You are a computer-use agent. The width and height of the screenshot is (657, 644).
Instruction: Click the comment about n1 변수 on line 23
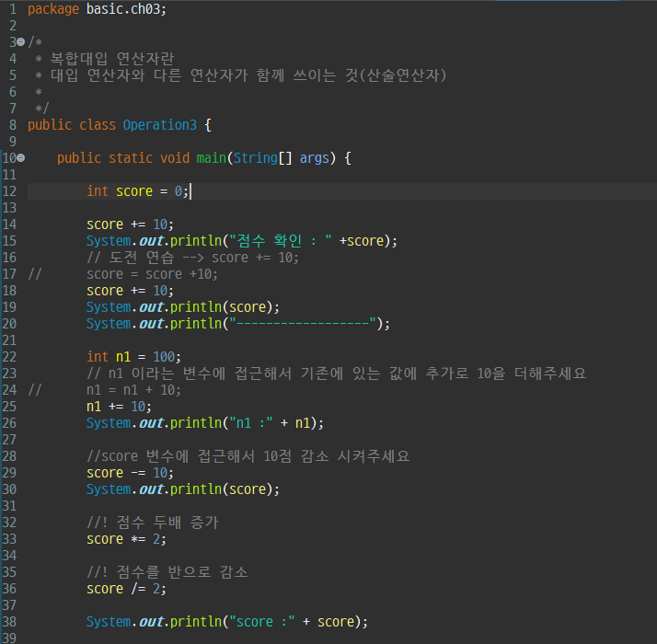tap(336, 374)
